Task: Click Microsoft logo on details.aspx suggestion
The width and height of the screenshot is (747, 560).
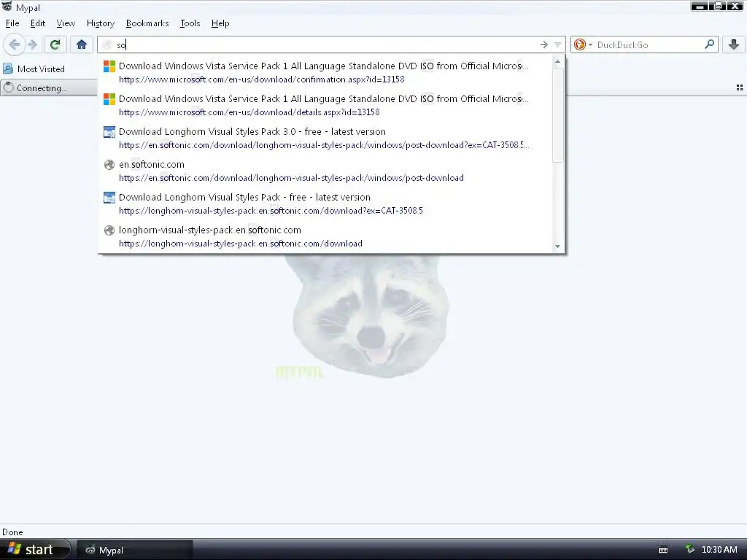Action: tap(109, 99)
